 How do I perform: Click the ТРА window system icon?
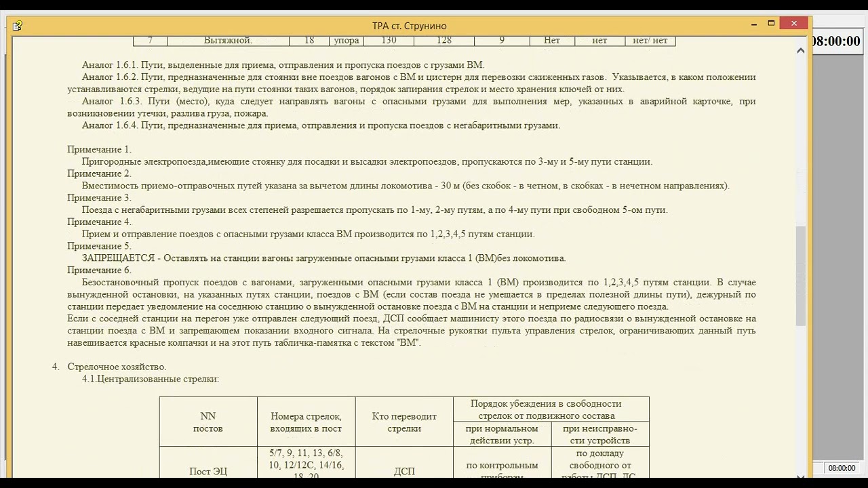18,26
